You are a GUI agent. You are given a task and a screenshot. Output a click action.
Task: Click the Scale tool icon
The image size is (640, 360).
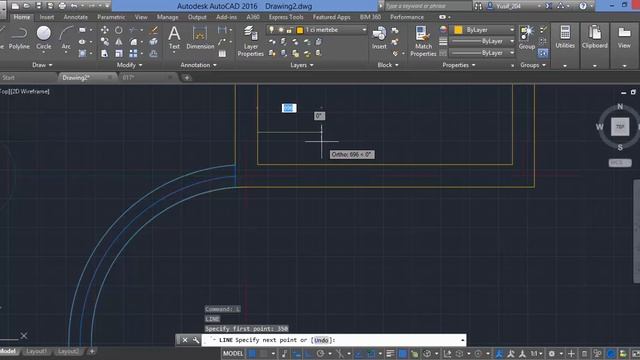click(x=119, y=53)
